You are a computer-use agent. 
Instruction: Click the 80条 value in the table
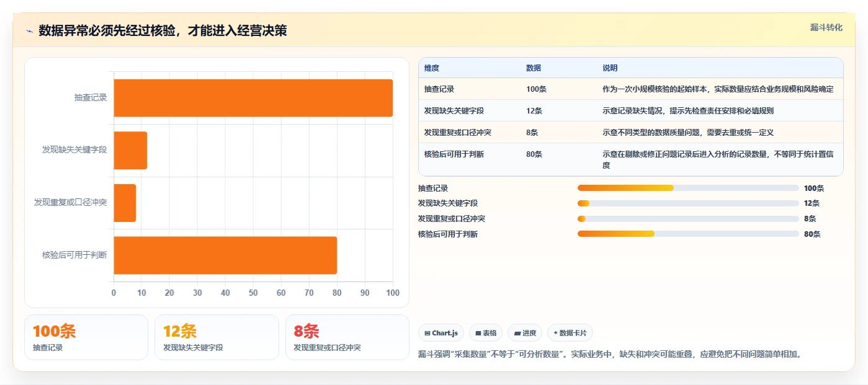coord(534,154)
